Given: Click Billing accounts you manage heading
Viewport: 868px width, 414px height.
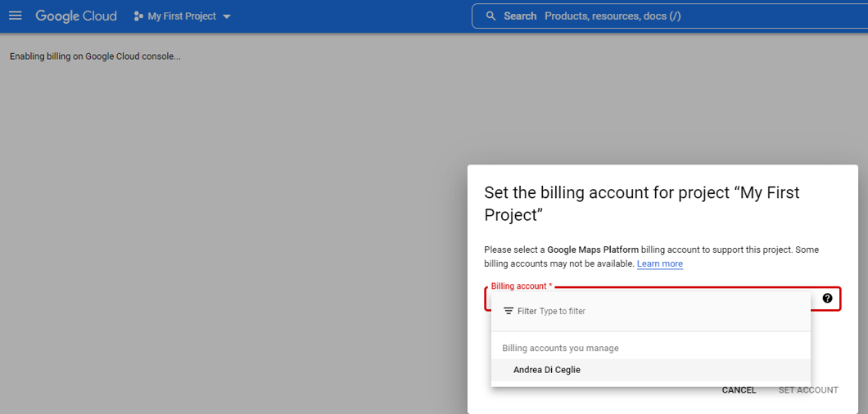Looking at the screenshot, I should click(560, 349).
